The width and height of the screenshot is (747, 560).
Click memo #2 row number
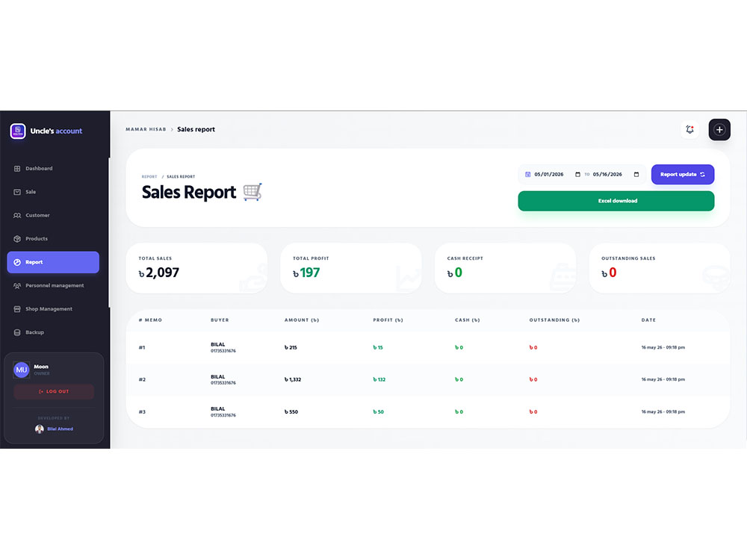142,379
